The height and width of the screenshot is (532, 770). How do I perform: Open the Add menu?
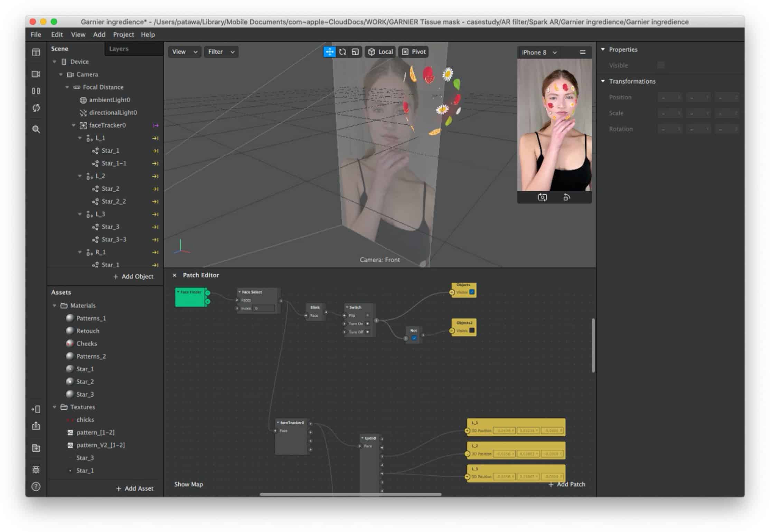pyautogui.click(x=99, y=35)
